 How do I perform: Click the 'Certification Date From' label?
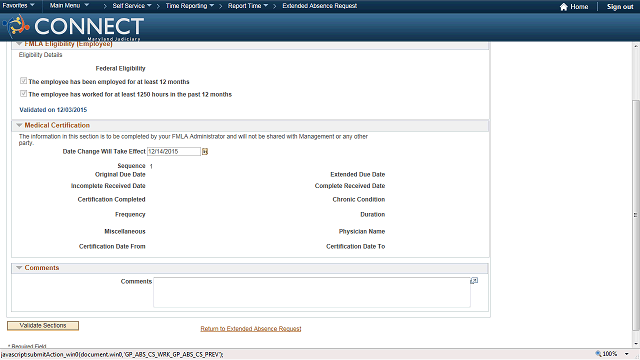point(112,247)
